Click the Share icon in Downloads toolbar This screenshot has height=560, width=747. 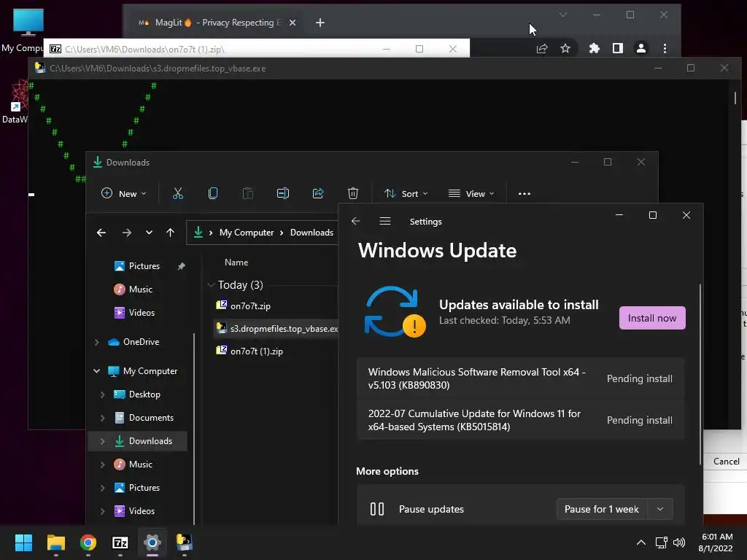318,193
